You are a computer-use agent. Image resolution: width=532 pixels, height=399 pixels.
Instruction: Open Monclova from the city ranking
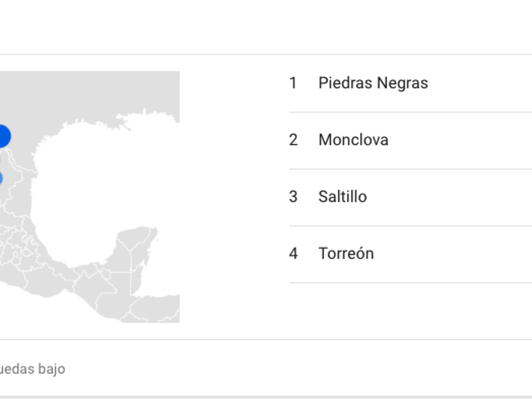point(353,140)
